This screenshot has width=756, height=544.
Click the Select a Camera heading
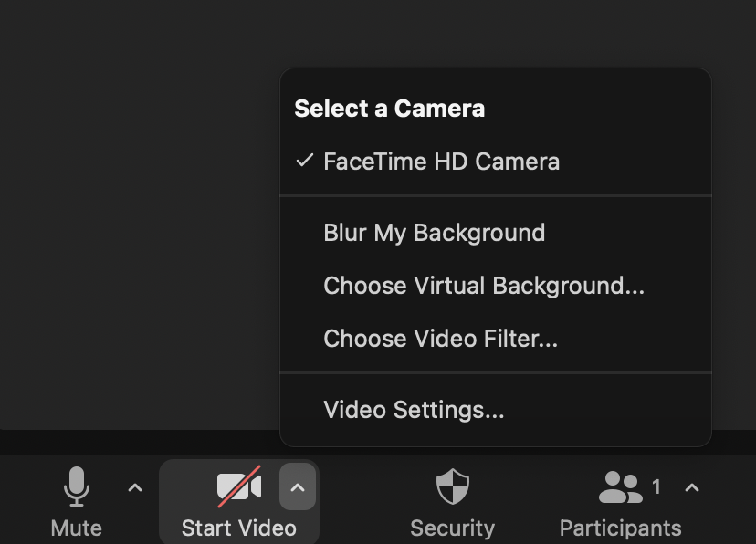pyautogui.click(x=389, y=109)
